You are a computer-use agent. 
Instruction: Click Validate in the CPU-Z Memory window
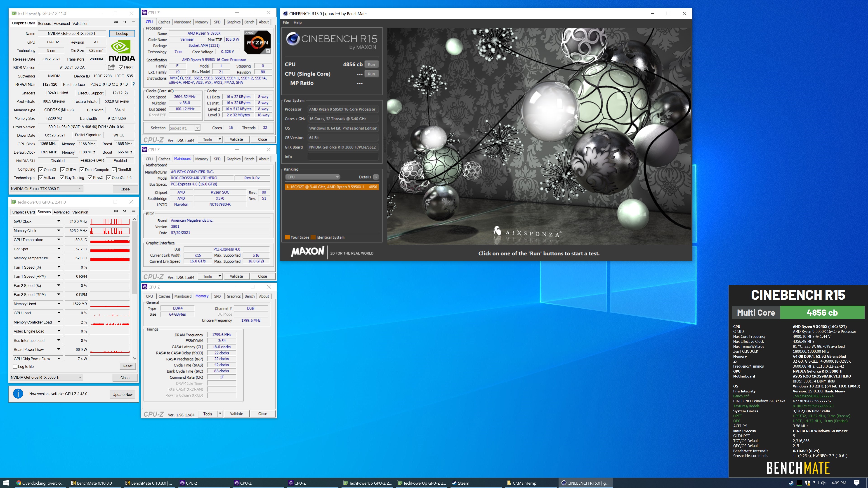(236, 414)
